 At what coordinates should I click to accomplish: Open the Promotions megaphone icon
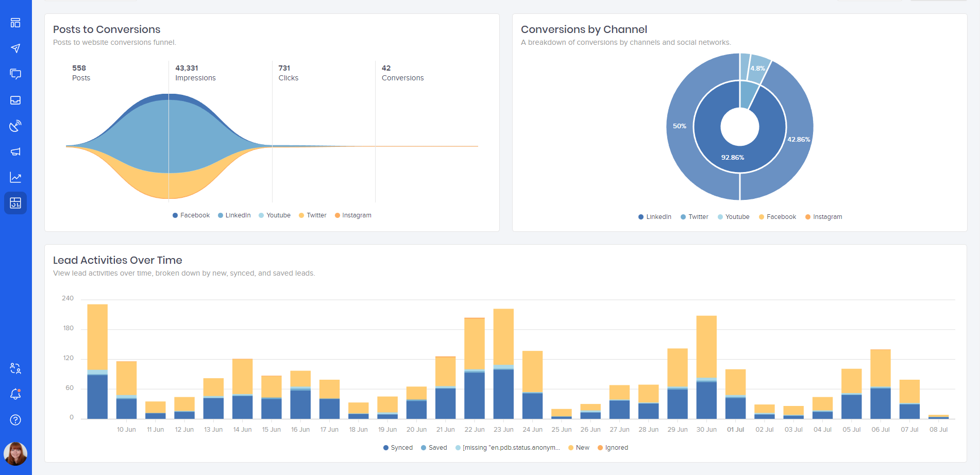click(15, 151)
